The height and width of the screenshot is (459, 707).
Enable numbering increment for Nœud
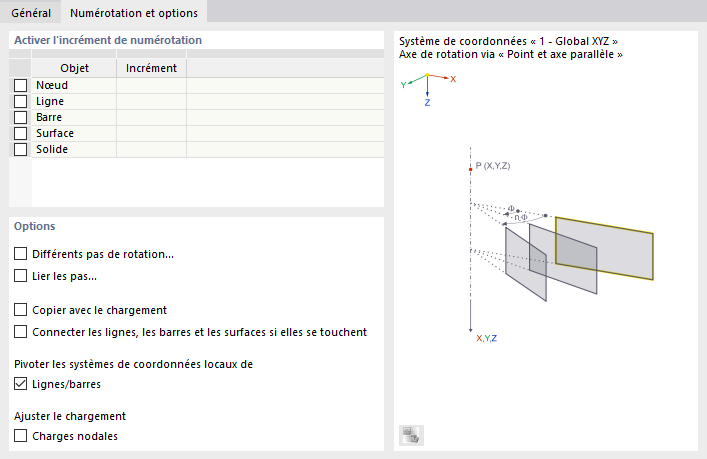[x=20, y=86]
